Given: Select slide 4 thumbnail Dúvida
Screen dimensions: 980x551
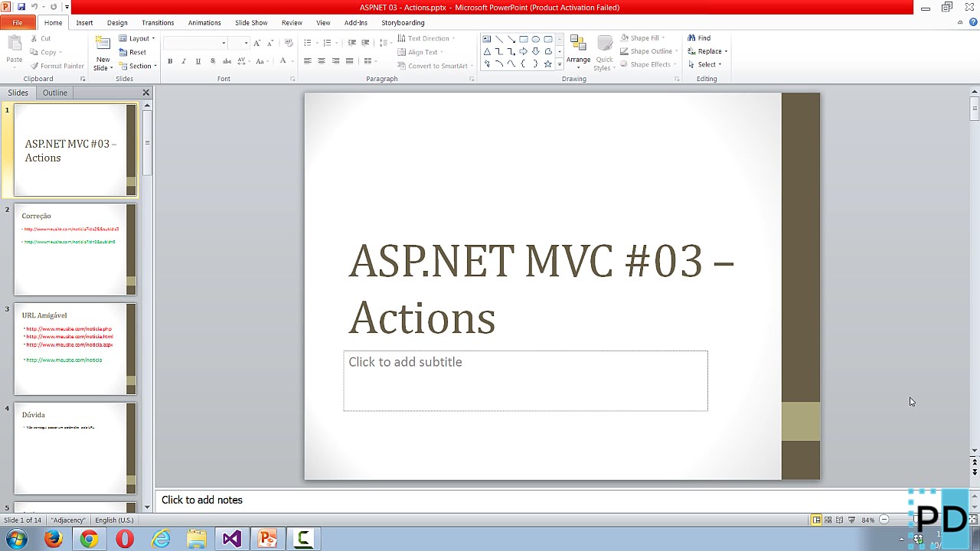Looking at the screenshot, I should (75, 448).
